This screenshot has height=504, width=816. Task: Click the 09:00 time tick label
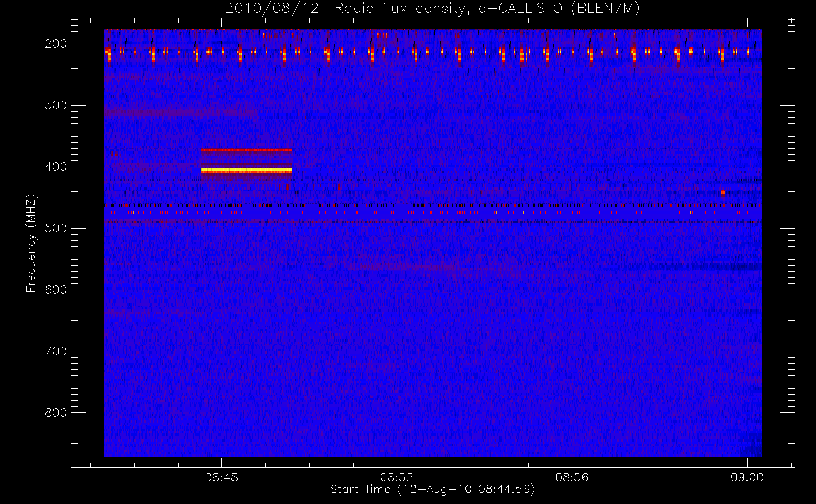point(747,477)
